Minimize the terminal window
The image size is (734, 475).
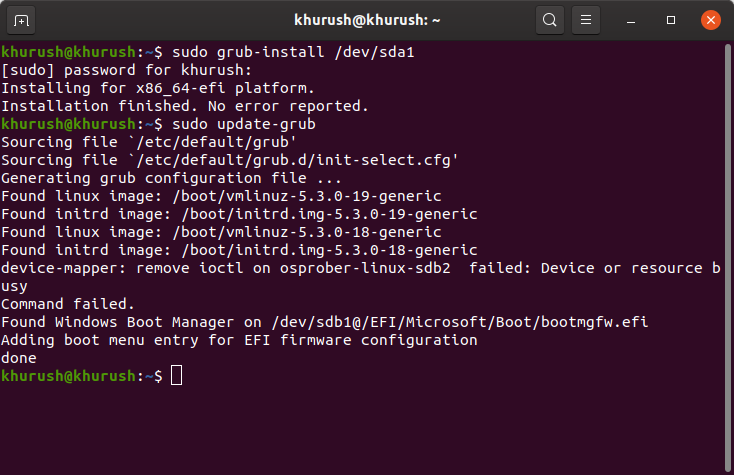pyautogui.click(x=631, y=21)
